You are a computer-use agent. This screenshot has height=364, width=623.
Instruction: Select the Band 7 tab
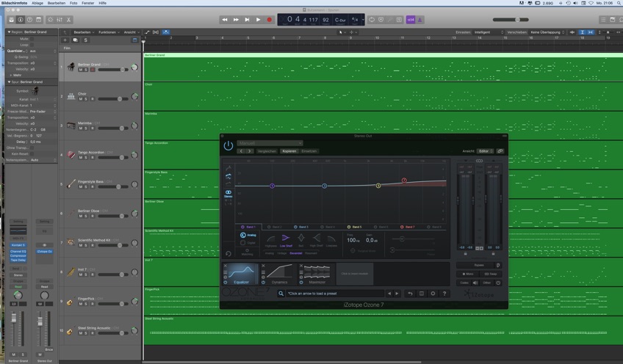[x=408, y=227]
